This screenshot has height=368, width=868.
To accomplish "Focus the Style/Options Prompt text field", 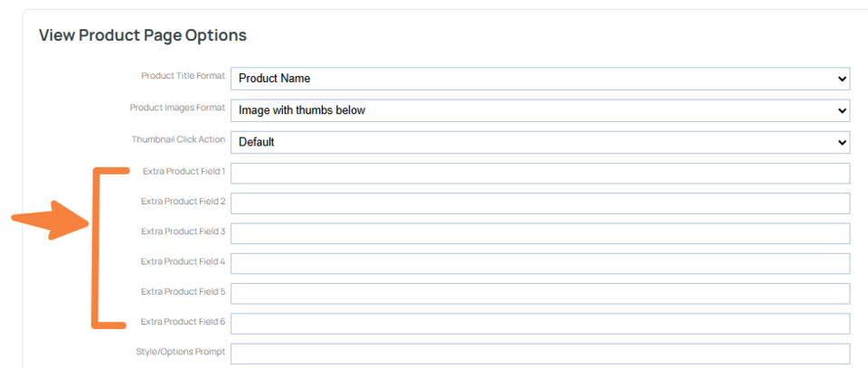I will [x=540, y=354].
